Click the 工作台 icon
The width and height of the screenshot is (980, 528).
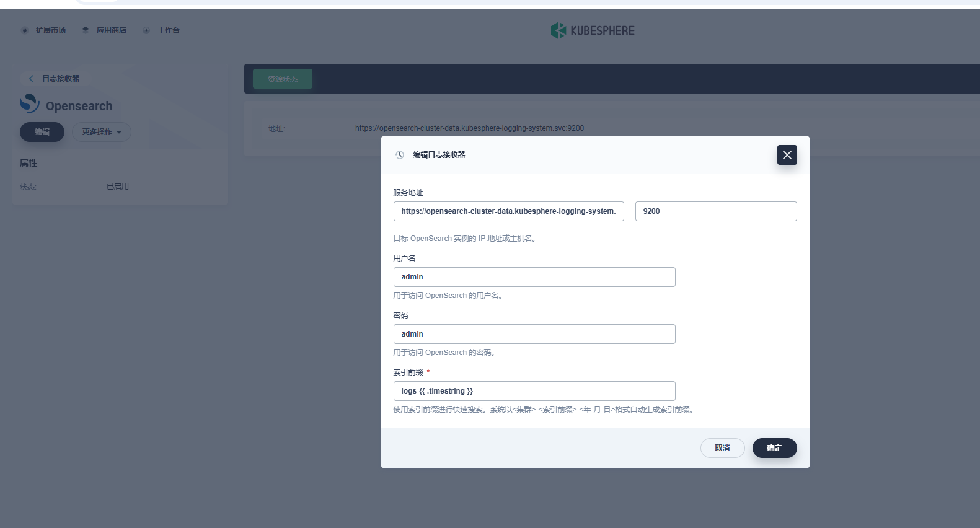(x=146, y=30)
